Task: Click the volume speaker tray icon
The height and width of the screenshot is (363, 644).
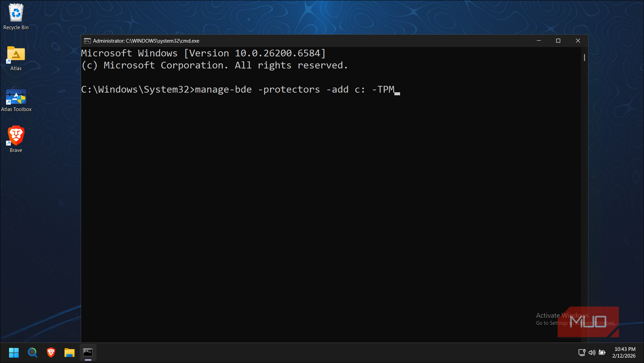Action: click(592, 352)
